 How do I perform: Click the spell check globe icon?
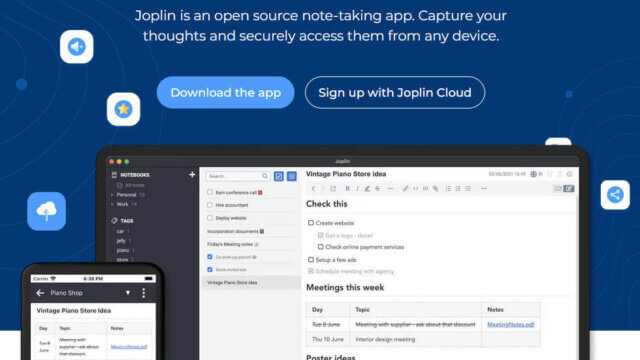(533, 174)
